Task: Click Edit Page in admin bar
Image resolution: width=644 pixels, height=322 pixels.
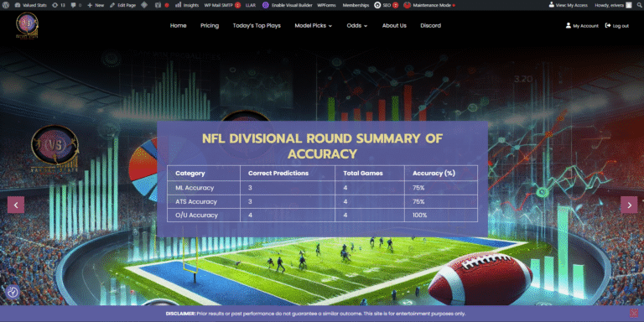Action: [x=122, y=5]
